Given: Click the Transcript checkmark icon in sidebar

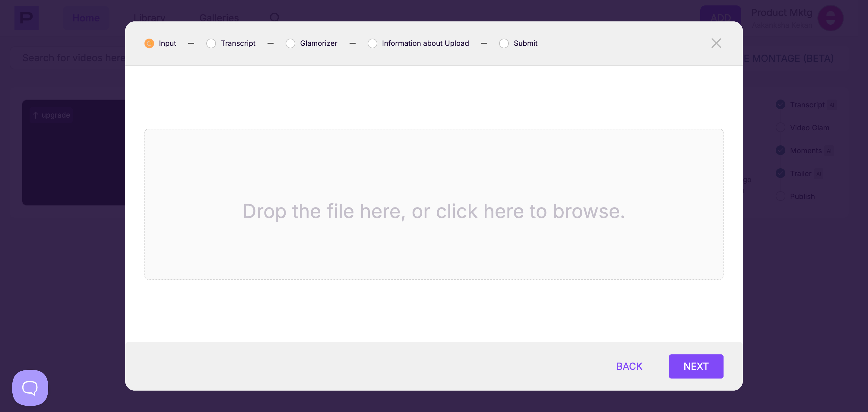Looking at the screenshot, I should click(781, 104).
